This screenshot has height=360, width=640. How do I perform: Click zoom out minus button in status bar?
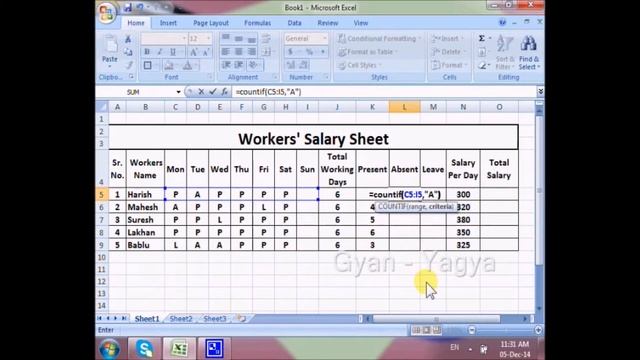(x=472, y=330)
